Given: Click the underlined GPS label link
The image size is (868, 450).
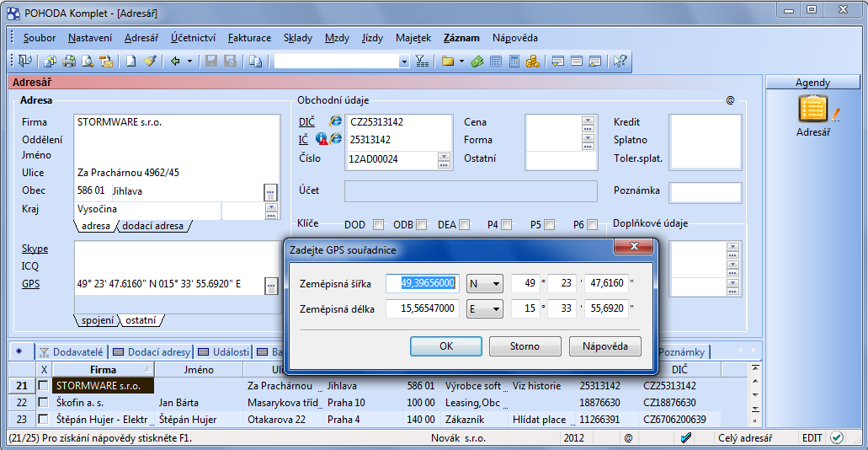Looking at the screenshot, I should (x=31, y=284).
